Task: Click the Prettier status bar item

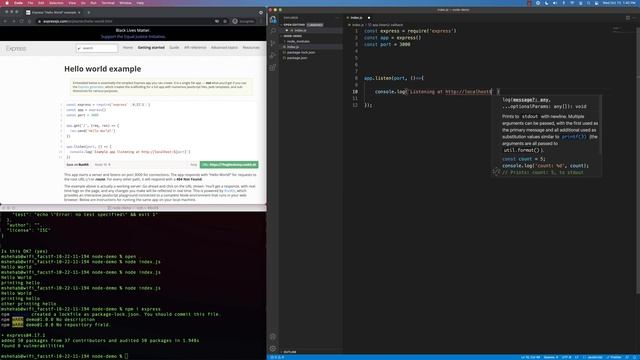Action: (x=615, y=357)
